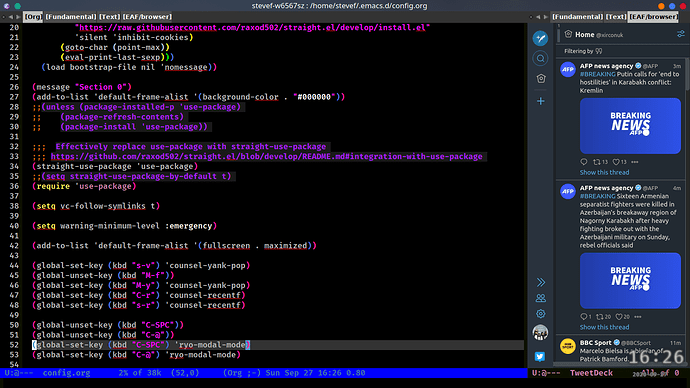Open the TweetDeck search icon
This screenshot has width=690, height=388.
coord(540,58)
